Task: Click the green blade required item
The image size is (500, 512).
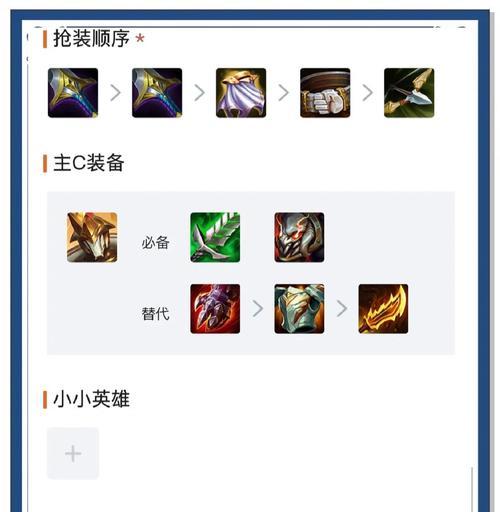Action: tap(215, 237)
